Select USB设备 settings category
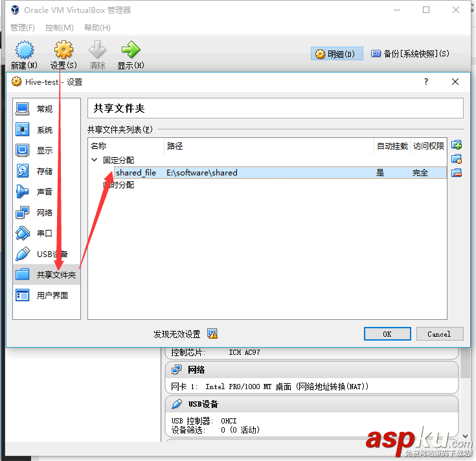Image resolution: width=476 pixels, height=461 pixels. 47,254
